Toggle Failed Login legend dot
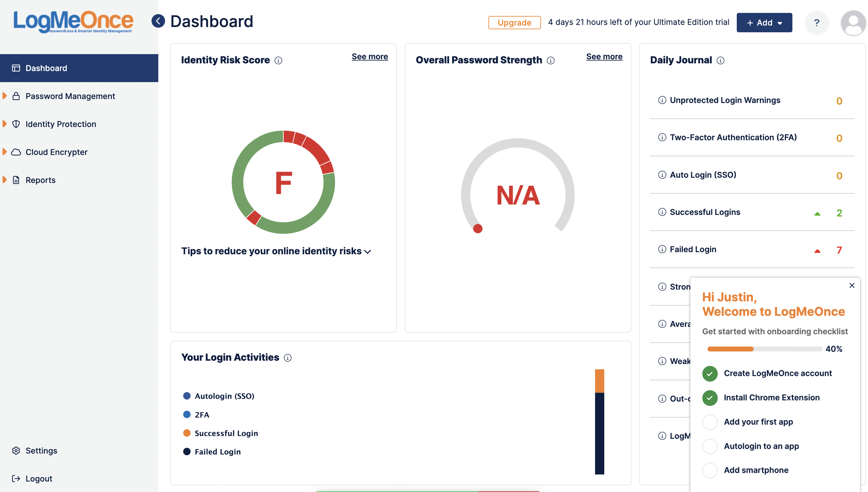This screenshot has width=868, height=492. pos(187,451)
